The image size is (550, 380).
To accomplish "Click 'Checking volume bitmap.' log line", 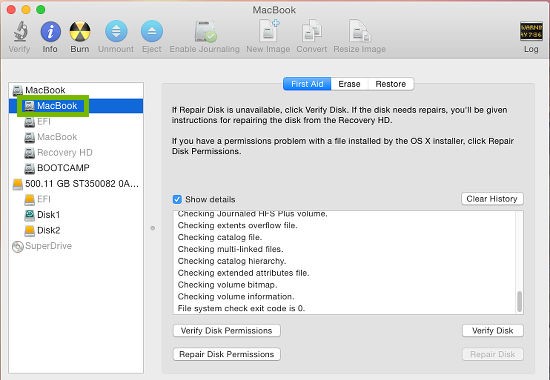I will coord(227,285).
